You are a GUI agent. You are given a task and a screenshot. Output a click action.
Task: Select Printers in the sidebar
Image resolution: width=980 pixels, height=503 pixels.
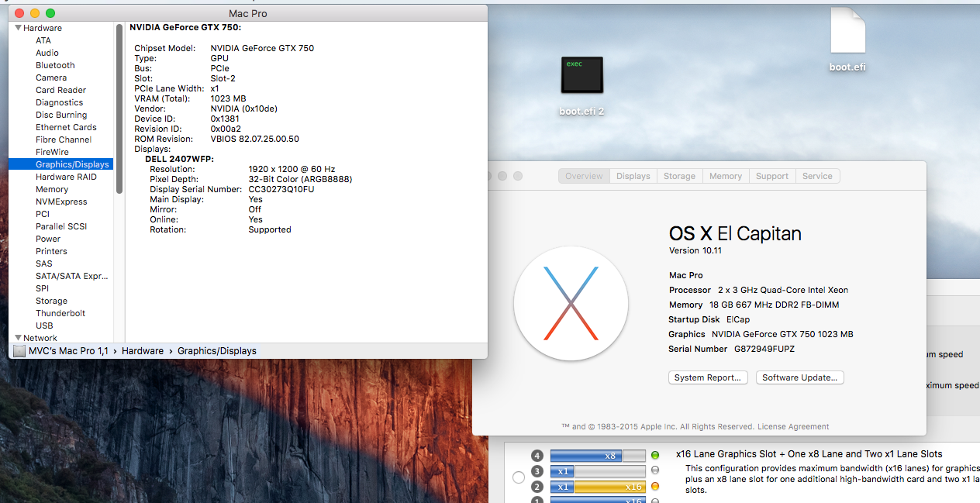51,251
